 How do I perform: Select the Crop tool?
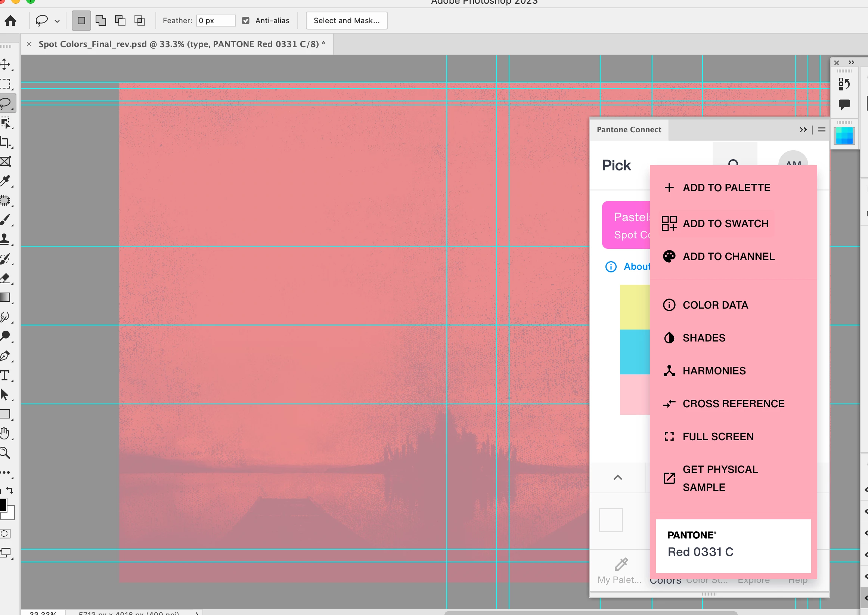point(5,142)
